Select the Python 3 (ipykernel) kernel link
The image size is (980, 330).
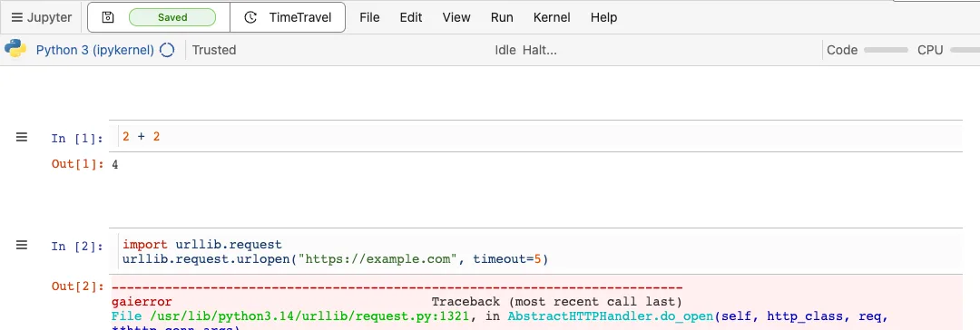coord(95,50)
